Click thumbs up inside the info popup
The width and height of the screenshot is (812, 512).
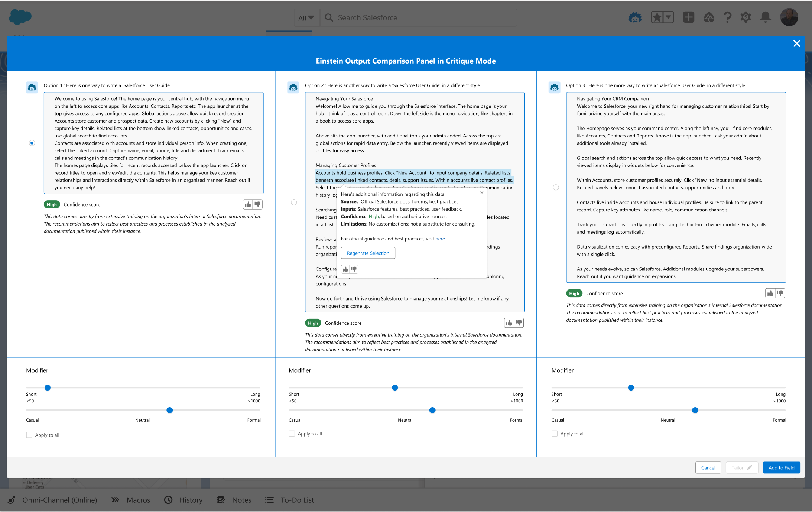pos(345,269)
